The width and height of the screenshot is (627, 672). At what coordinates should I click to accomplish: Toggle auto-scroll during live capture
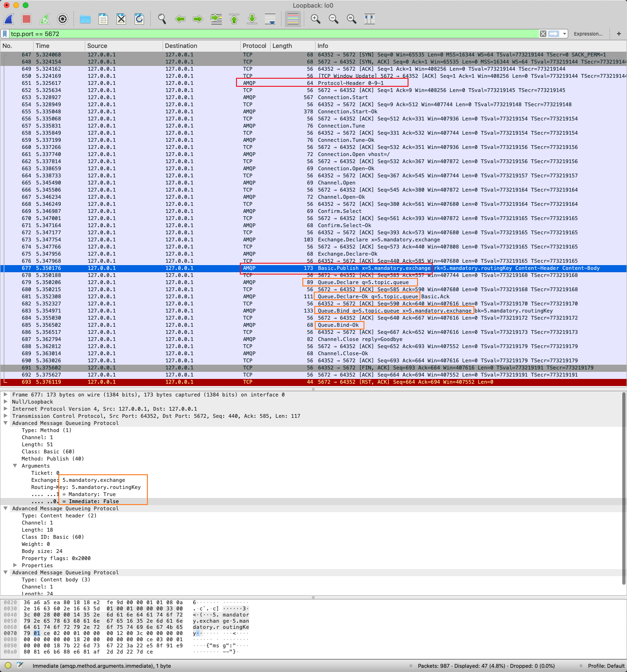tap(270, 19)
